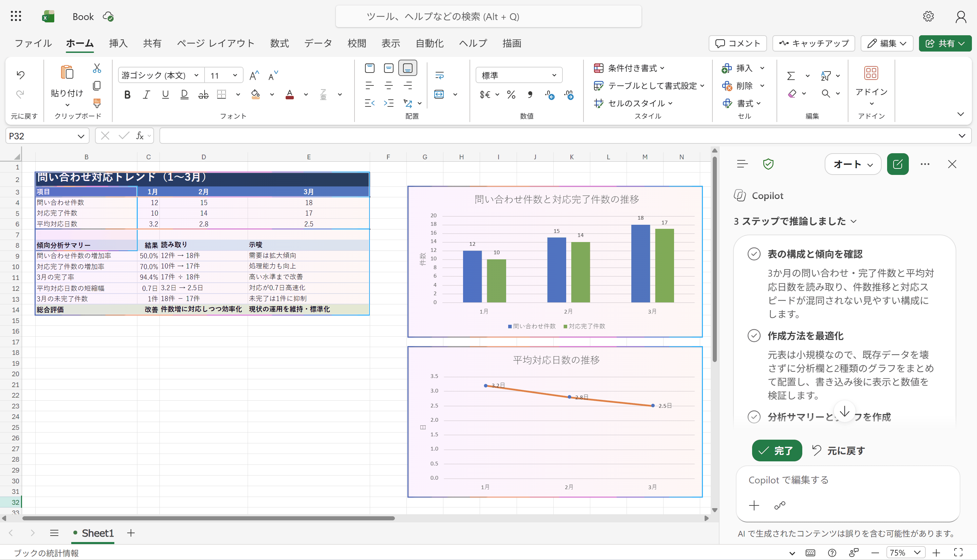Open the settings gear icon
Viewport: 977px width, 560px height.
click(x=928, y=16)
